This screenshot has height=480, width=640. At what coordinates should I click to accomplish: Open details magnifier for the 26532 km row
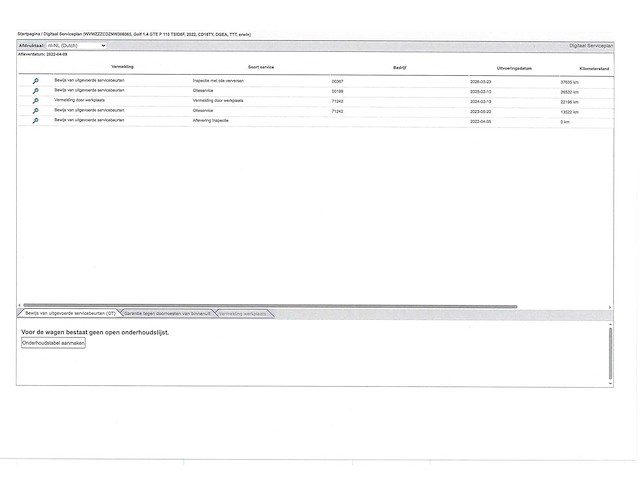36,91
